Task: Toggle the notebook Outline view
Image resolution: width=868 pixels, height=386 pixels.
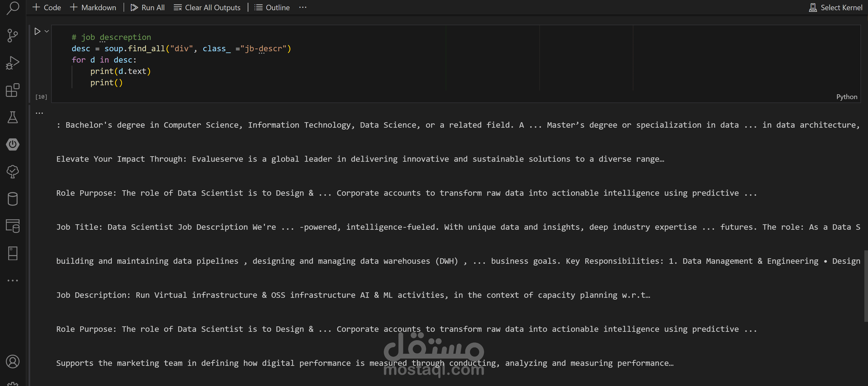Action: (x=272, y=7)
